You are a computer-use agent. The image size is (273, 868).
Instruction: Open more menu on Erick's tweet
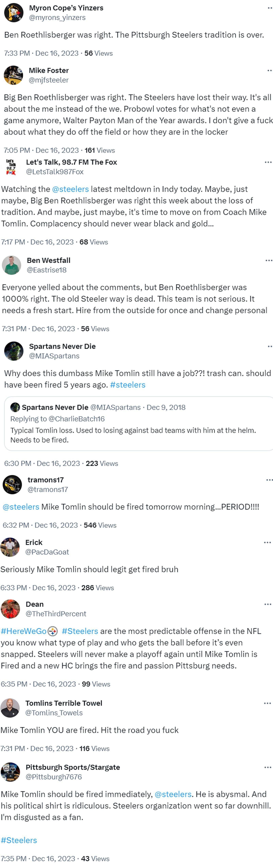pyautogui.click(x=267, y=542)
